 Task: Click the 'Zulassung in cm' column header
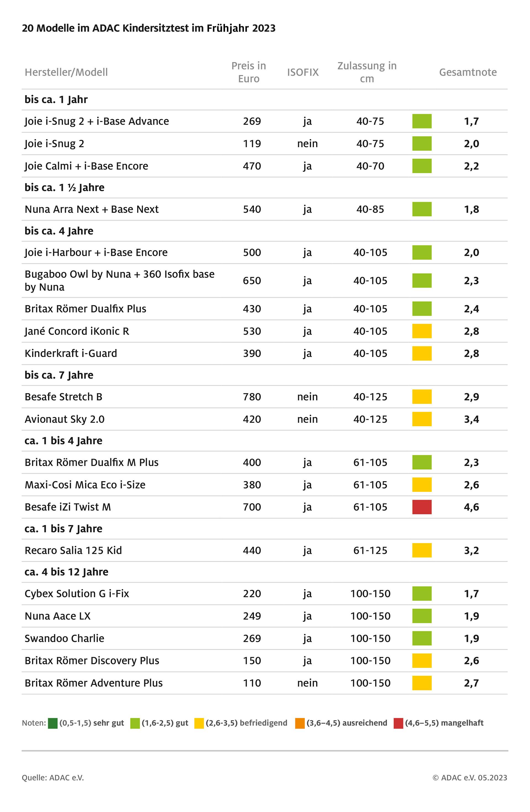point(367,72)
